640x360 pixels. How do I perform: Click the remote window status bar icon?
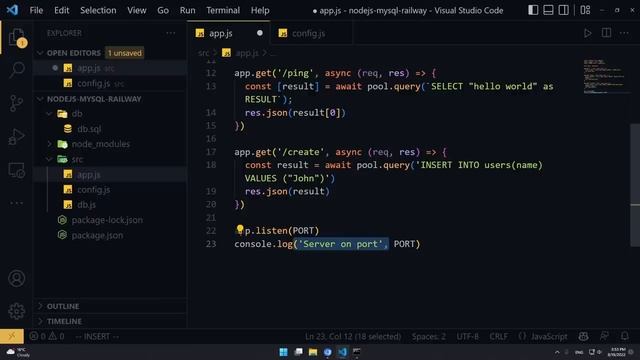pyautogui.click(x=12, y=336)
